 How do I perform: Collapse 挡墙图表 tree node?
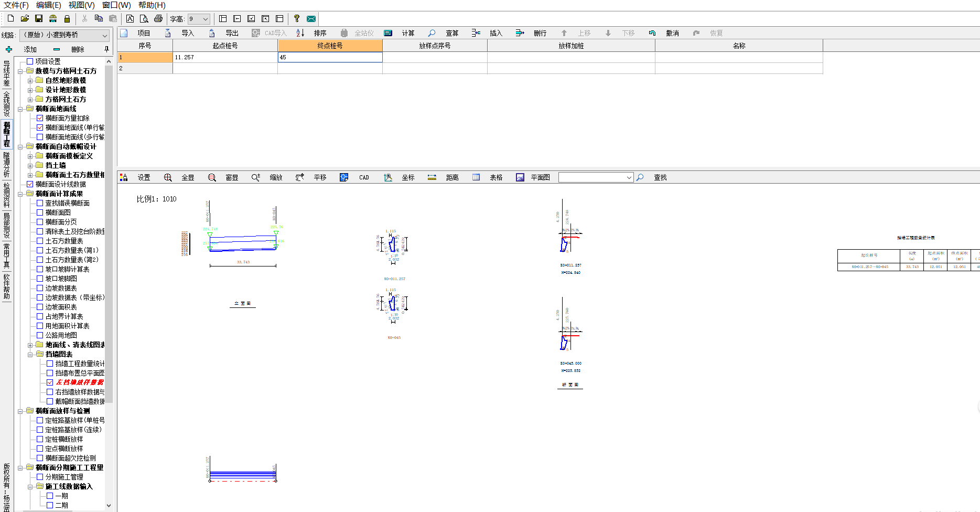(x=30, y=355)
